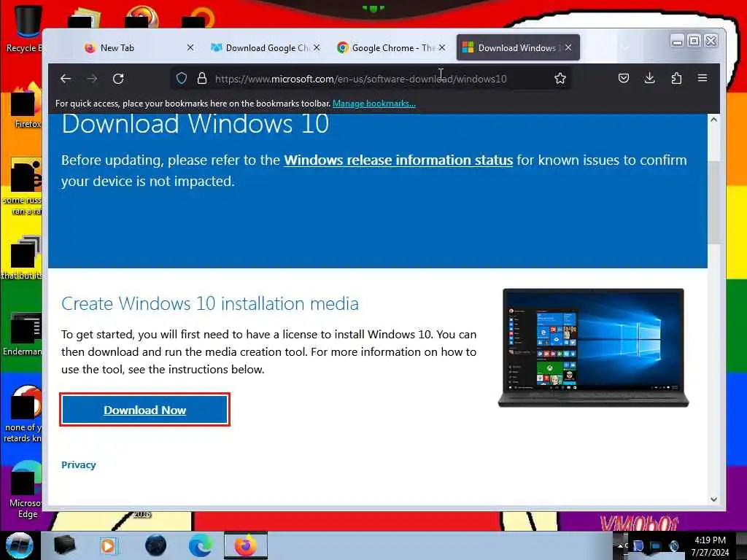Select the Microsoft Edge desktop shortcut

coord(24,491)
